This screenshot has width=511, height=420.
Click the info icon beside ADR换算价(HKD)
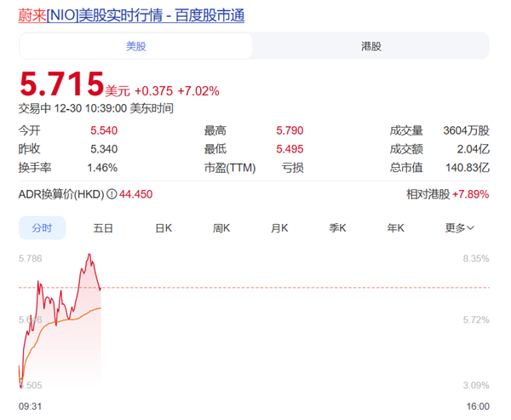point(112,194)
